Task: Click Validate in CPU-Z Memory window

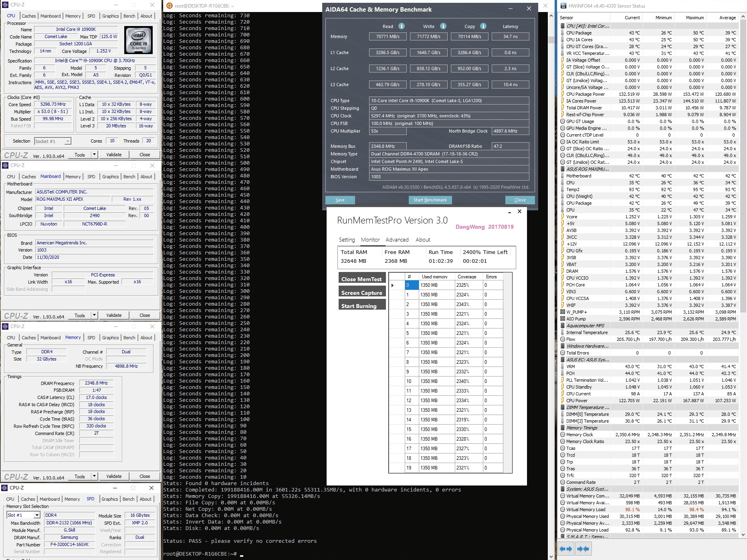Action: 114,476
